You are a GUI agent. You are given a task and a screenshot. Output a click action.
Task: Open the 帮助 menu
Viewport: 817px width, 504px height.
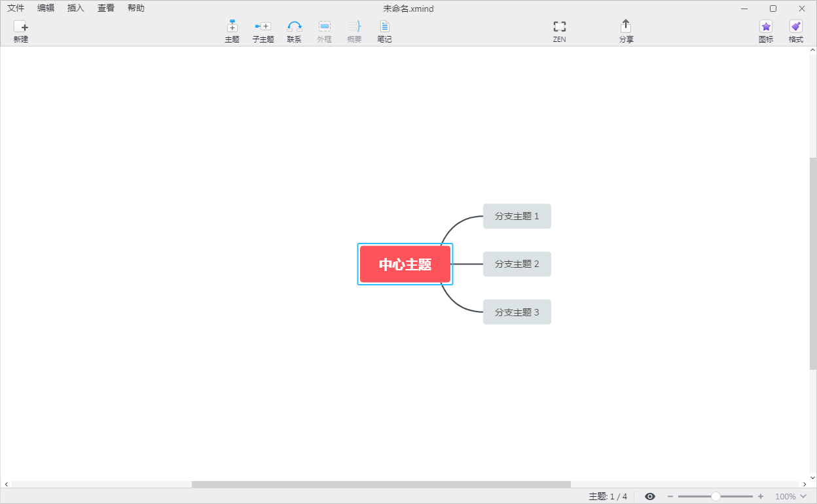[136, 9]
